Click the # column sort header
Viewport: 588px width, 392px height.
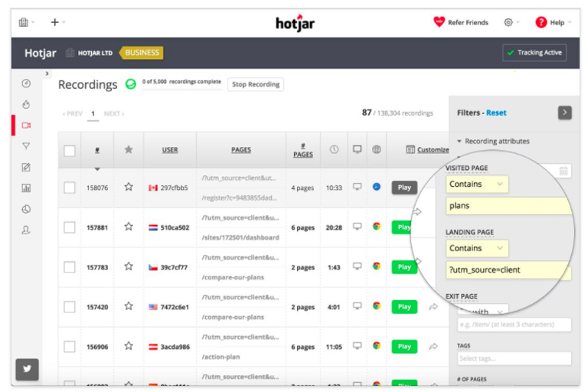click(97, 150)
